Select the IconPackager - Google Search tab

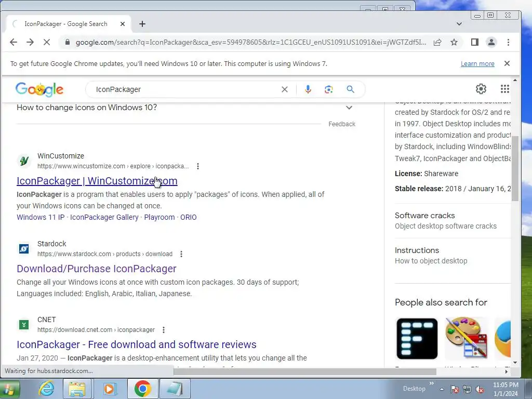[68, 24]
